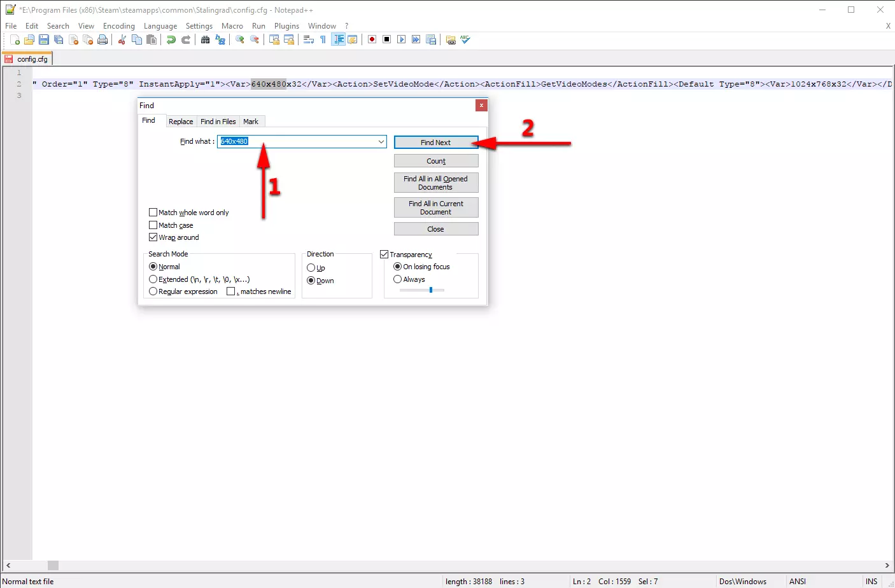Expand the Find what history dropdown
The height and width of the screenshot is (588, 895).
pos(381,141)
